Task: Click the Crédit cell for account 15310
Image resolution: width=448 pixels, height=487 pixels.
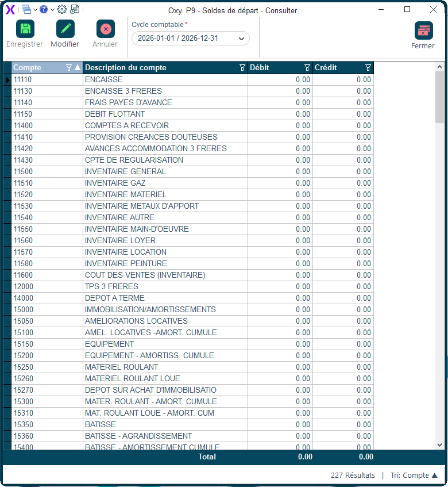Action: coord(343,413)
